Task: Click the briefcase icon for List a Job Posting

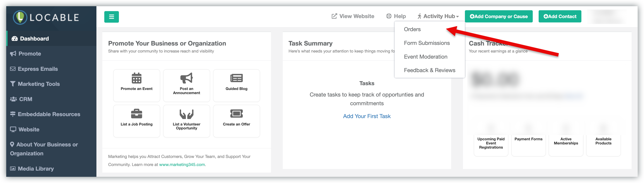Action: pyautogui.click(x=137, y=114)
